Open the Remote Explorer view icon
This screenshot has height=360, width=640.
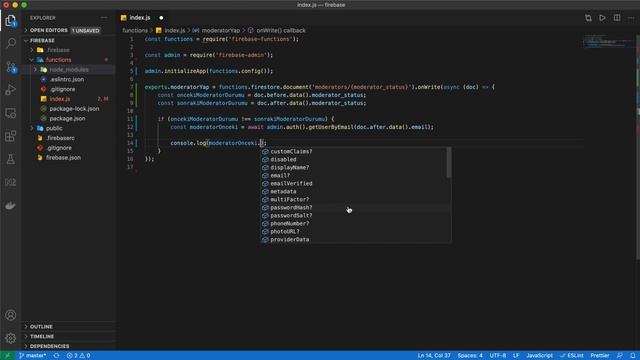pos(11,113)
